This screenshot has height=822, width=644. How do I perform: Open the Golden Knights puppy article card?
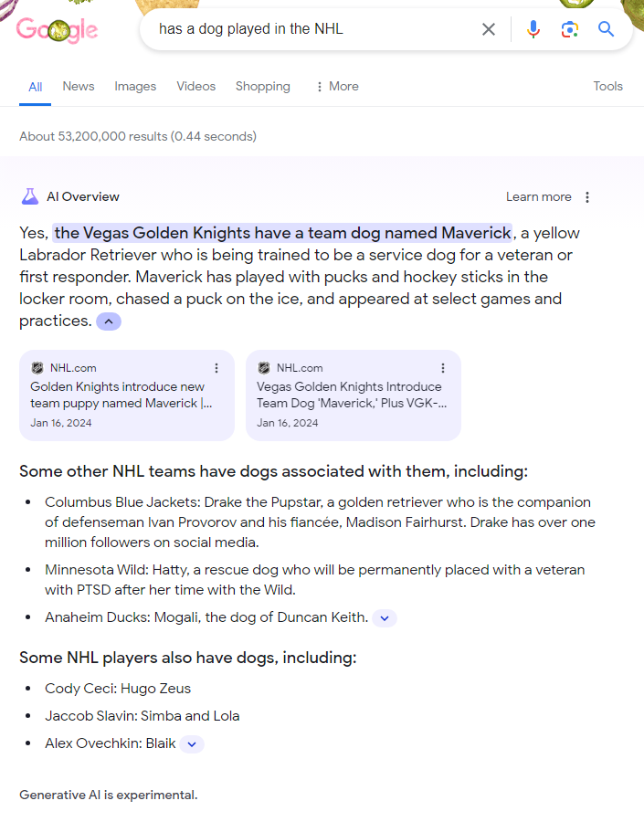point(126,395)
